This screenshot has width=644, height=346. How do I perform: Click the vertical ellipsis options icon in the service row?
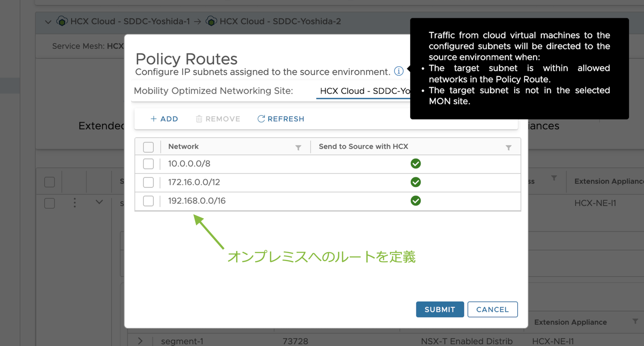click(x=75, y=203)
